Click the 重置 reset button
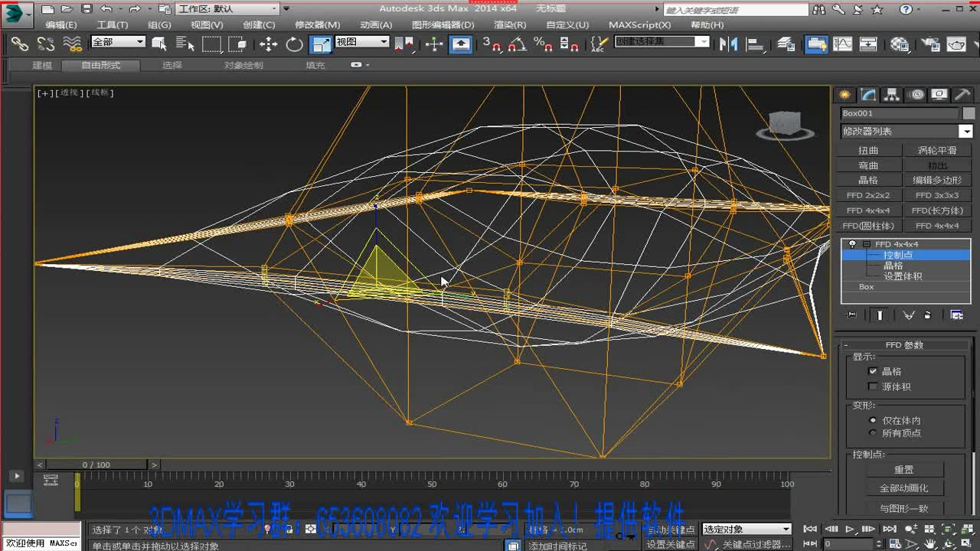The image size is (980, 551). pos(903,470)
